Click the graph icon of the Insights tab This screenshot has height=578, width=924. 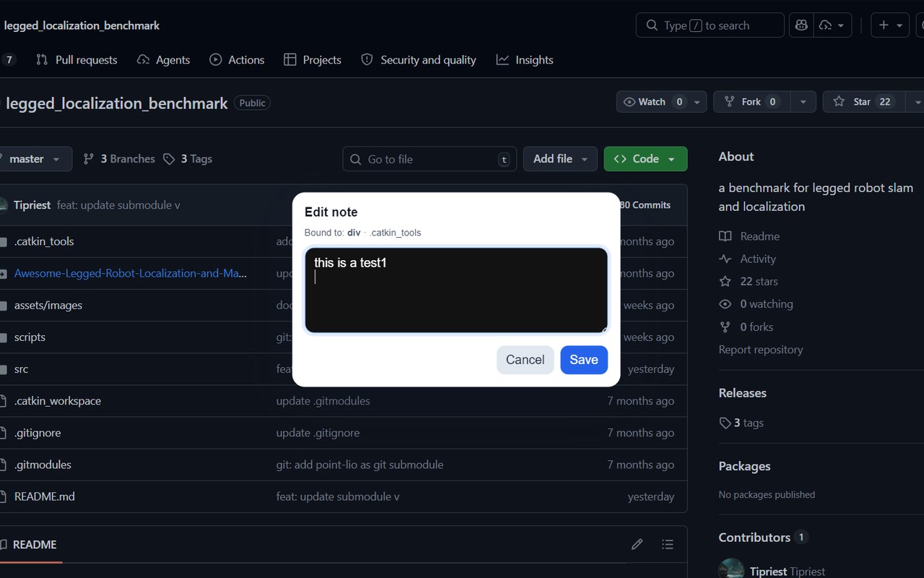pos(502,60)
